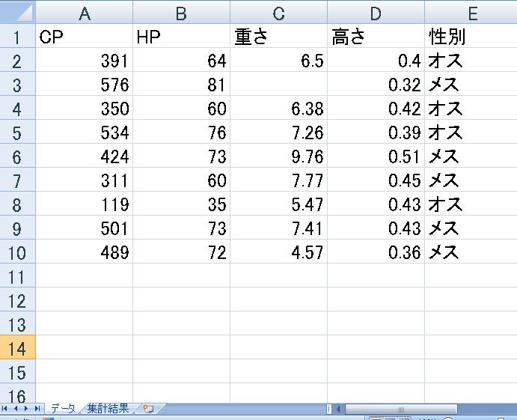
Task: Insert a new worksheet via tab icon
Action: [147, 409]
